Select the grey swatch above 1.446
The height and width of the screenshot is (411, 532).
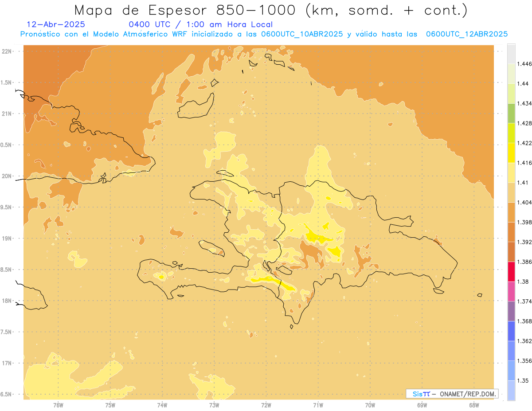(511, 54)
